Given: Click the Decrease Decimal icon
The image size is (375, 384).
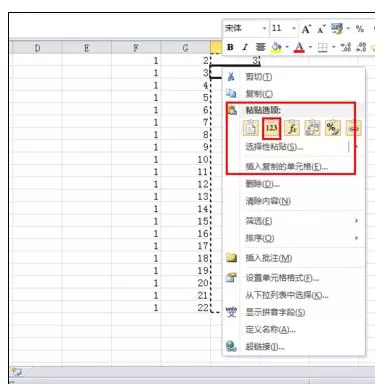Looking at the screenshot, I should tap(361, 47).
